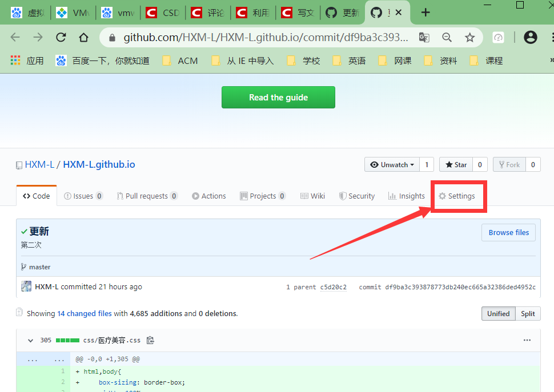
Task: Click the file list icon beside Showing
Action: [19, 313]
